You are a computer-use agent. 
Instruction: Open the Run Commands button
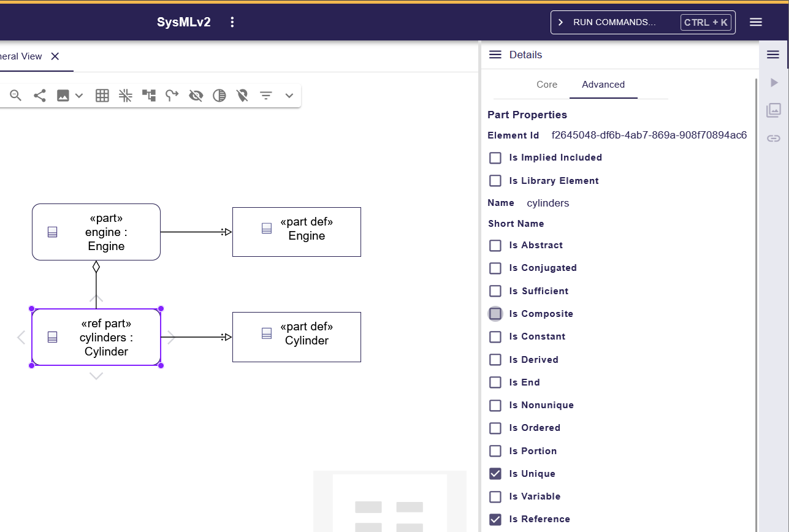pyautogui.click(x=642, y=22)
